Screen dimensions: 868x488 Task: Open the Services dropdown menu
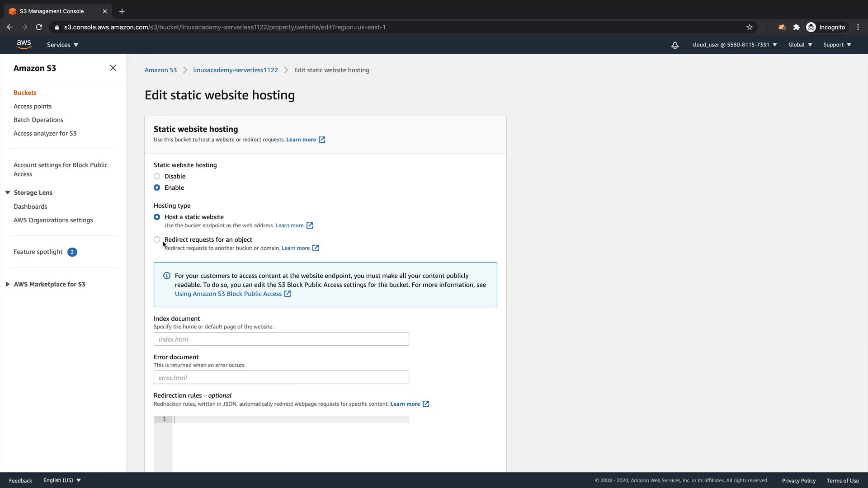(x=62, y=45)
